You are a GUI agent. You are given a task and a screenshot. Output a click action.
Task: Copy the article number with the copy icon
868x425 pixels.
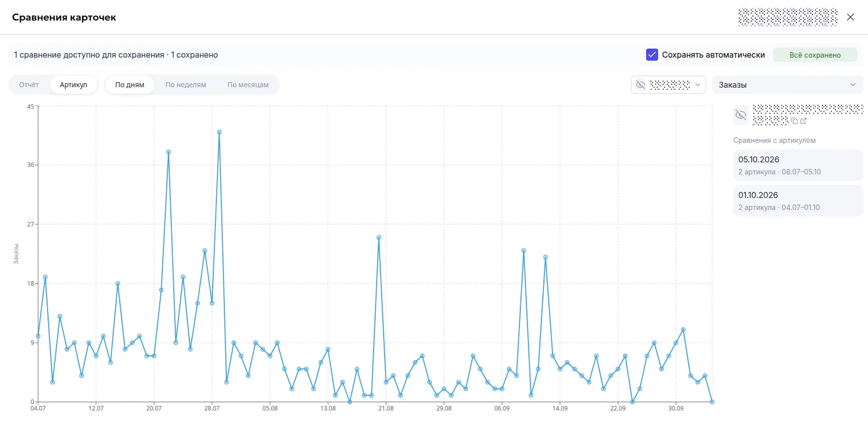(794, 121)
